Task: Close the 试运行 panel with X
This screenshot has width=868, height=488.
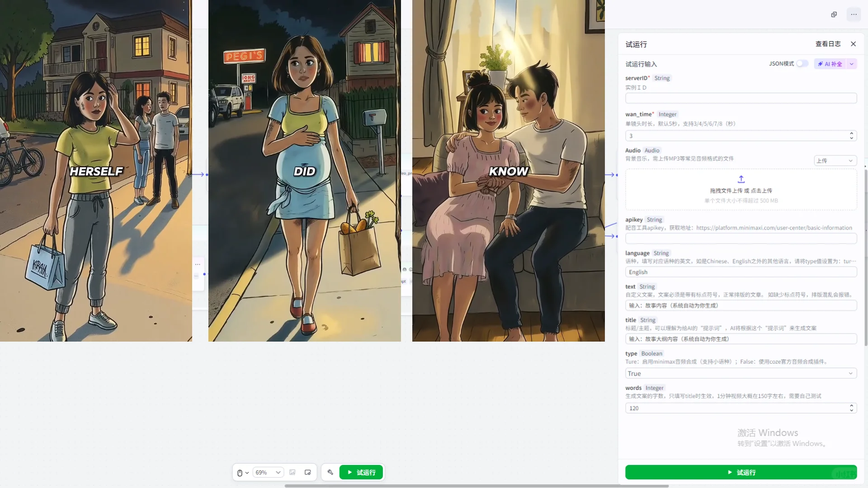Action: (x=853, y=44)
